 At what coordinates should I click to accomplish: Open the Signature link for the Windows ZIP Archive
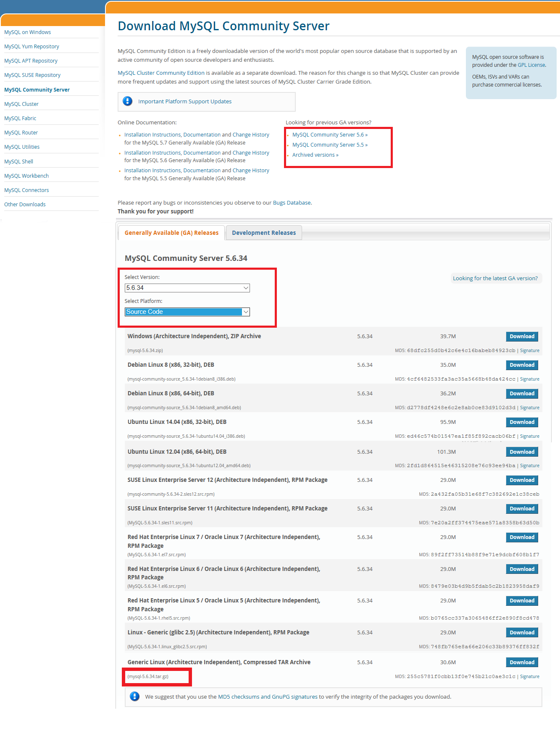(530, 351)
